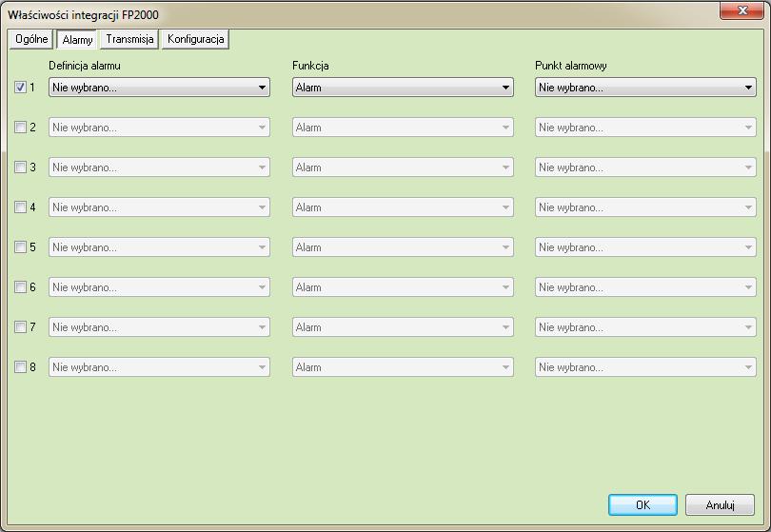Open Definicja alarmu dropdown in row 8
The height and width of the screenshot is (532, 771).
(x=159, y=366)
